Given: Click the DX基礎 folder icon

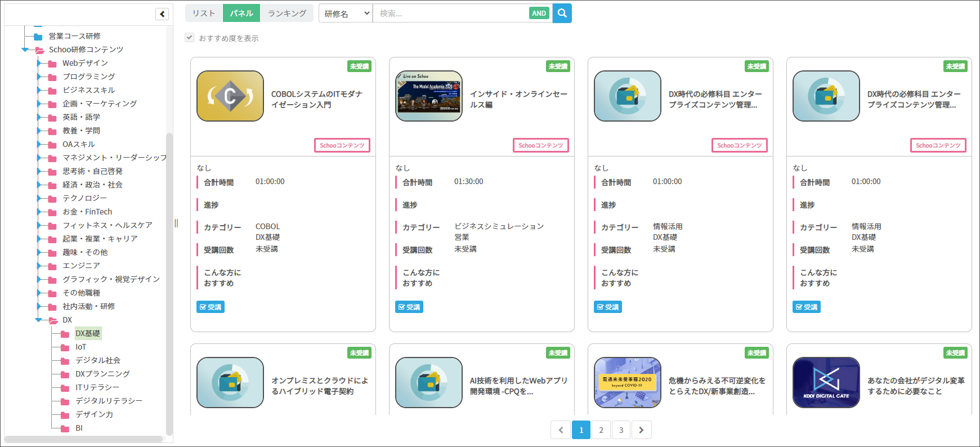Looking at the screenshot, I should [65, 334].
